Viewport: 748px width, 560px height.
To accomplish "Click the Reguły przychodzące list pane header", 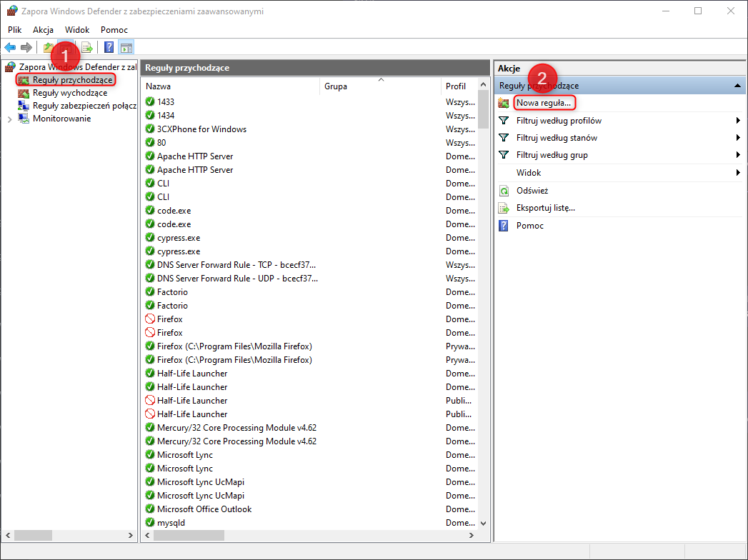I will [x=315, y=68].
